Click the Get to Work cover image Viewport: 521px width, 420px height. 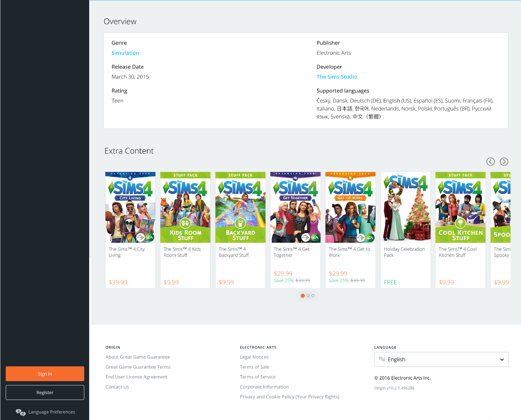[x=350, y=207]
